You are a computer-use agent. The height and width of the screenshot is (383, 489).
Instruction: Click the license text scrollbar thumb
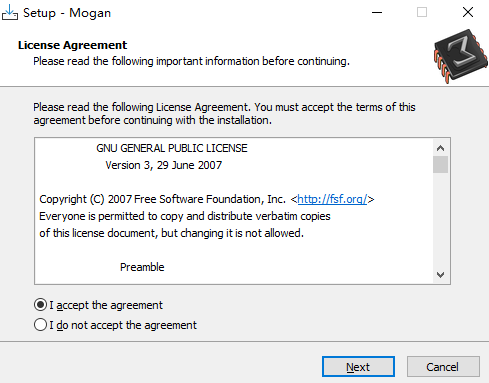tap(441, 164)
